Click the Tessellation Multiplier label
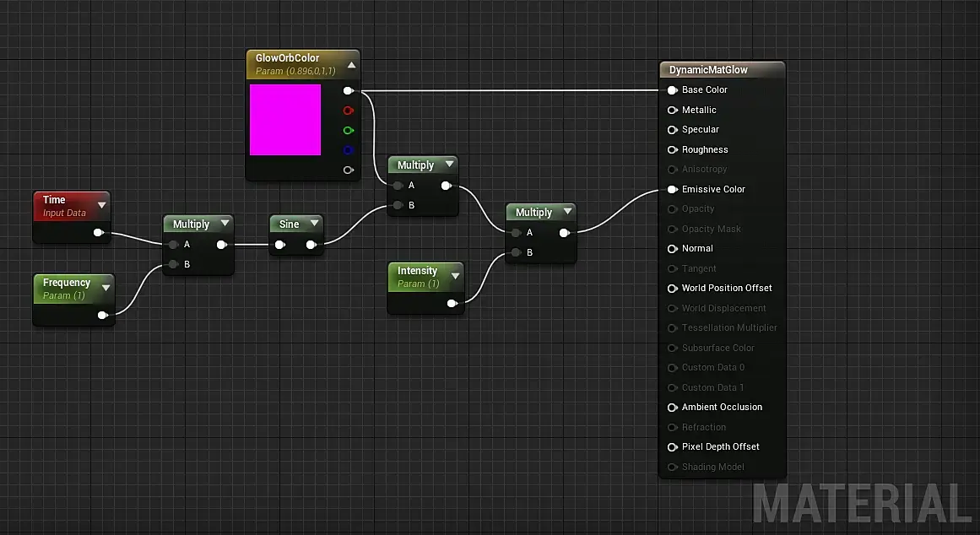 tap(729, 327)
